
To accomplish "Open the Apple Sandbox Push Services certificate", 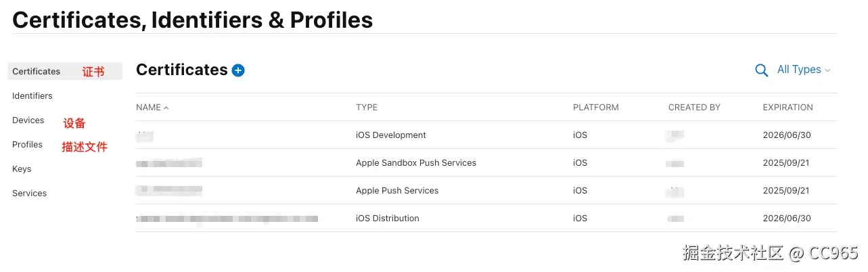I will coord(416,163).
